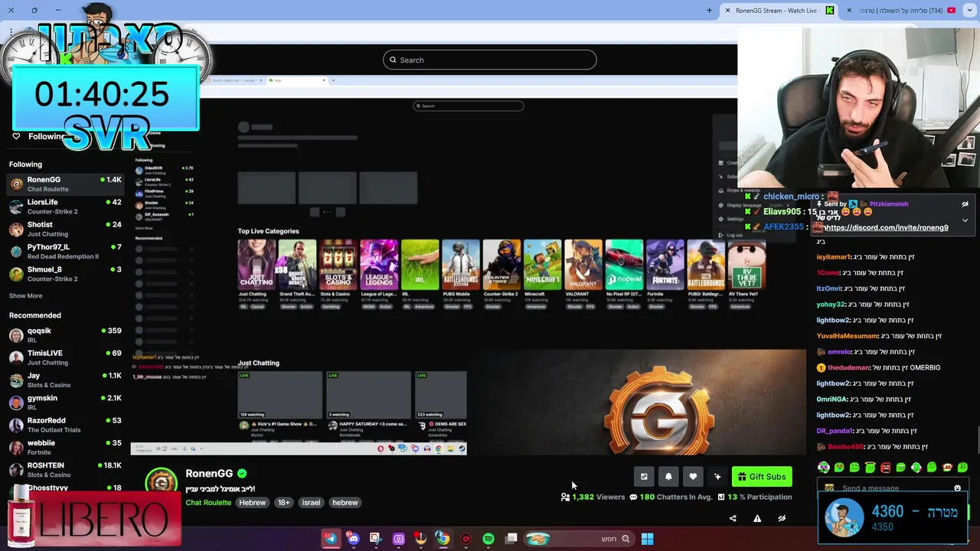This screenshot has width=980, height=551.
Task: Open Telegram from the taskbar
Action: [x=331, y=539]
